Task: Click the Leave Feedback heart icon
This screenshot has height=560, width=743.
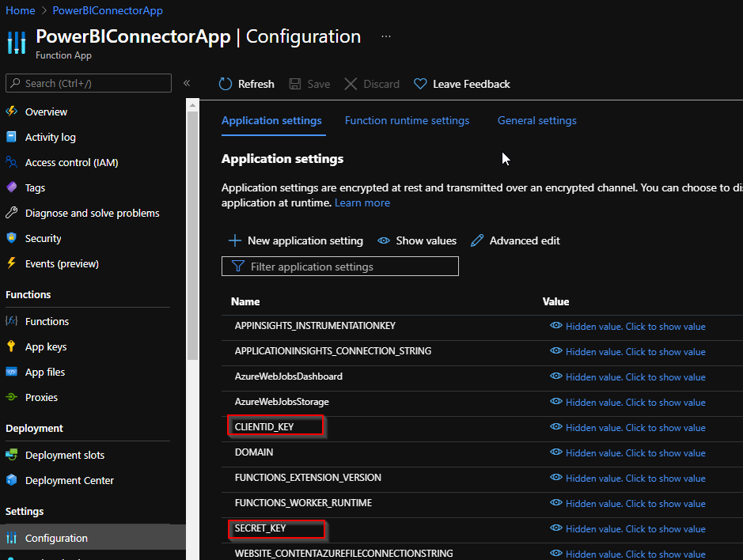Action: 420,84
